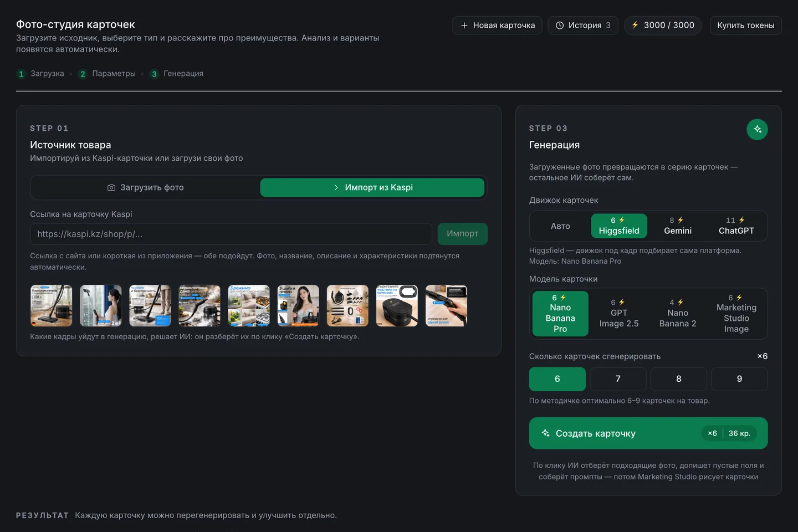Set the card engine to Авто

(560, 226)
